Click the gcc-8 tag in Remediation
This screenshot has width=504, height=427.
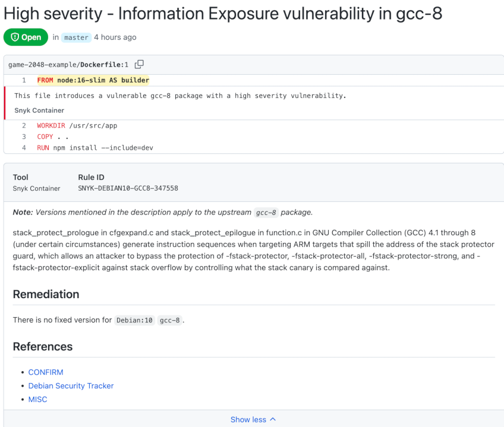[170, 320]
